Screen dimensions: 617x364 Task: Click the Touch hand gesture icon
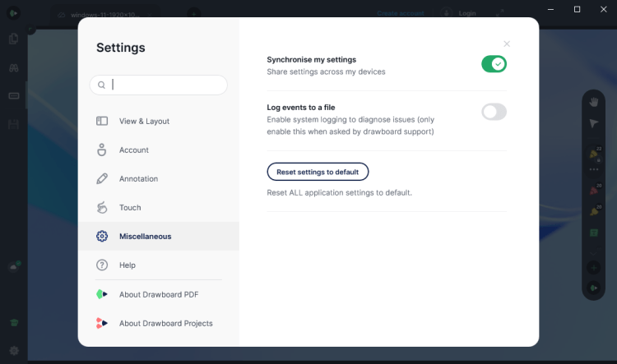pyautogui.click(x=102, y=207)
